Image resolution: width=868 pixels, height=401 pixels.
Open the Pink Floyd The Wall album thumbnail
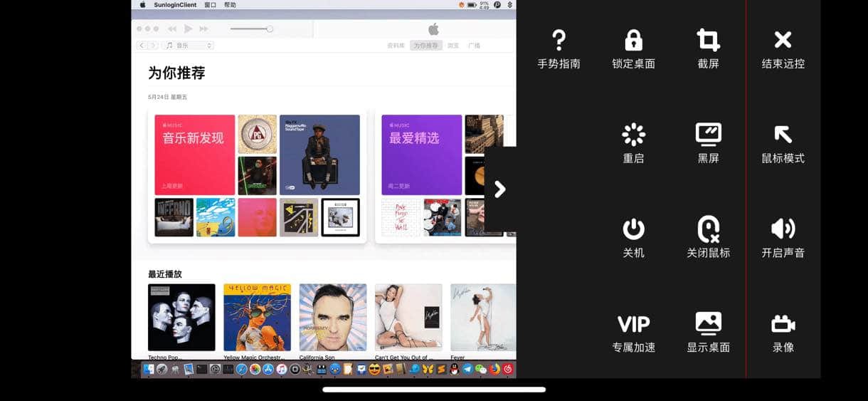point(401,217)
